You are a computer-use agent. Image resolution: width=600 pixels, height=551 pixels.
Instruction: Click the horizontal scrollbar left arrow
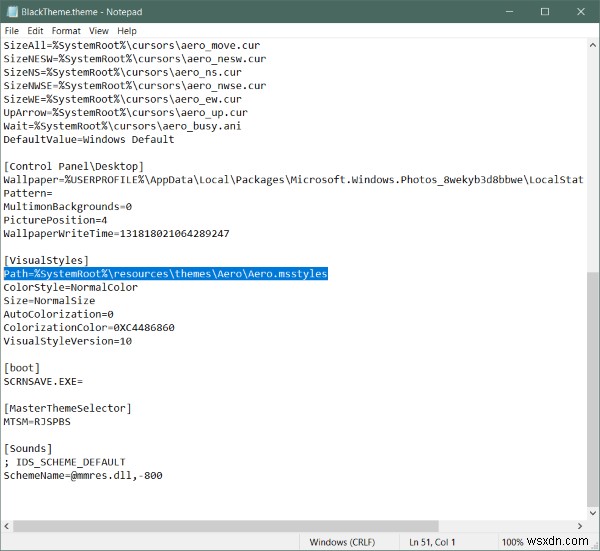(7, 526)
